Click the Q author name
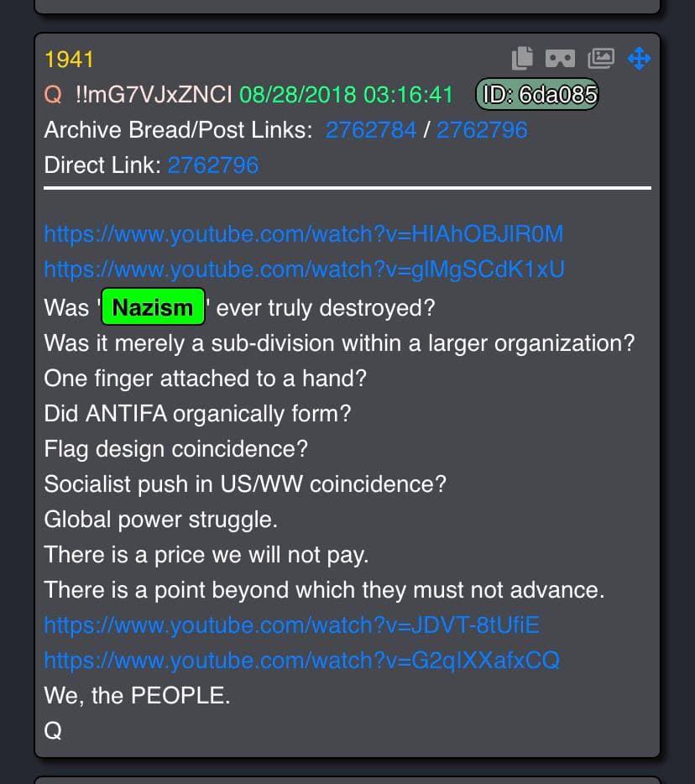695x784 pixels. [x=53, y=95]
